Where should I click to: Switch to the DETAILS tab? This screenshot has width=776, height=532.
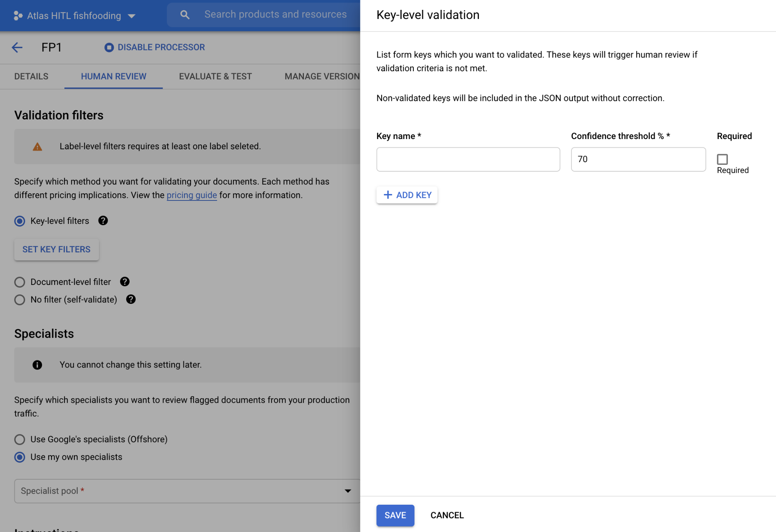click(32, 76)
